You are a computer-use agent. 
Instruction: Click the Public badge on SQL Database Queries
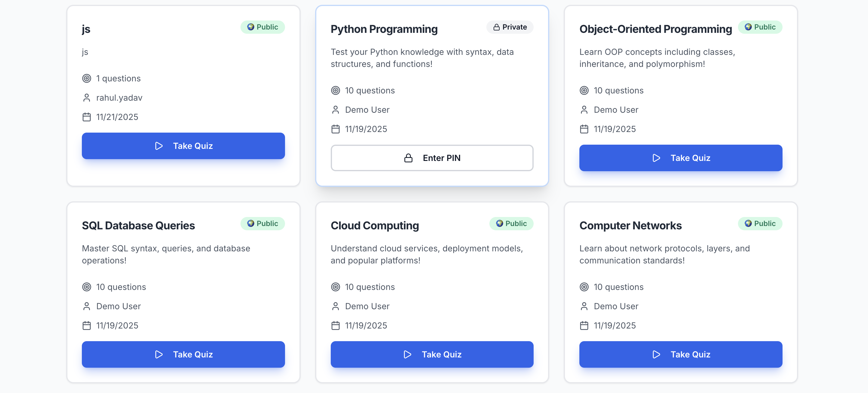262,223
